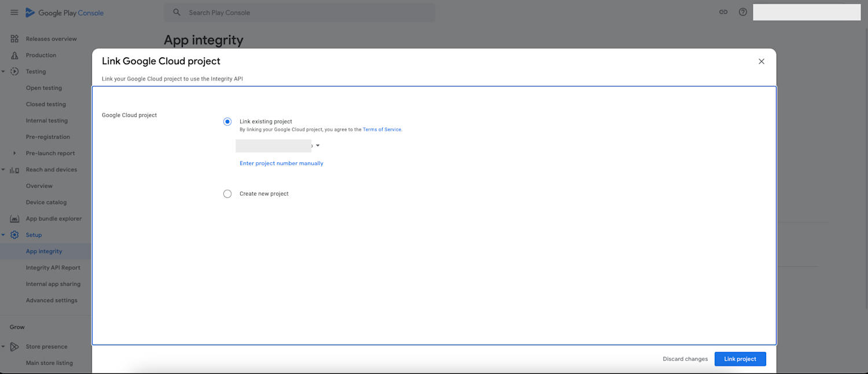This screenshot has height=374, width=868.
Task: Select the Production icon in sidebar
Action: 14,55
